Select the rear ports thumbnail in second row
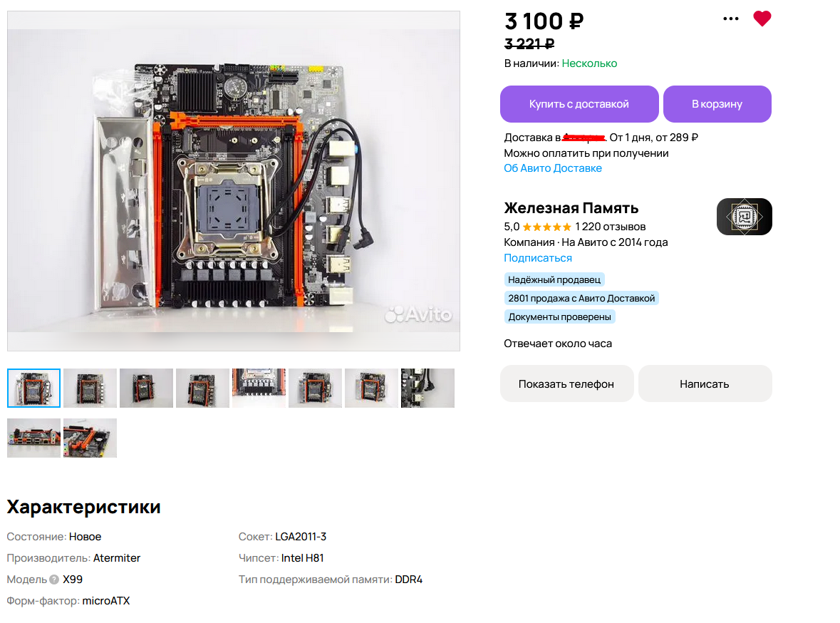The width and height of the screenshot is (840, 623). pos(33,438)
